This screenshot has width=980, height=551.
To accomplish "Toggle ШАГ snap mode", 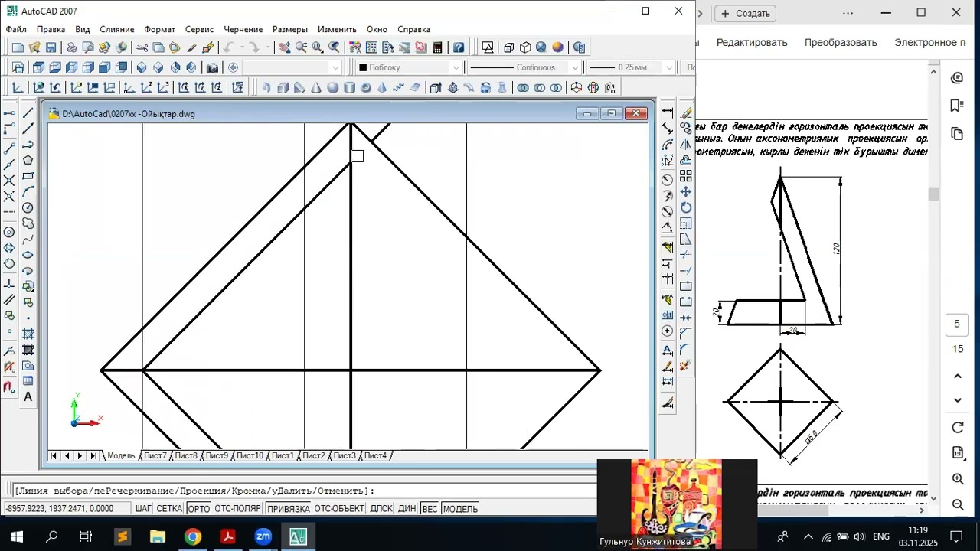I will tap(144, 509).
